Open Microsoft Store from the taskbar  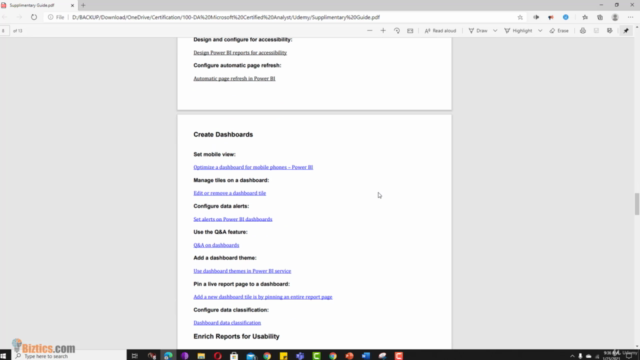coord(234,356)
